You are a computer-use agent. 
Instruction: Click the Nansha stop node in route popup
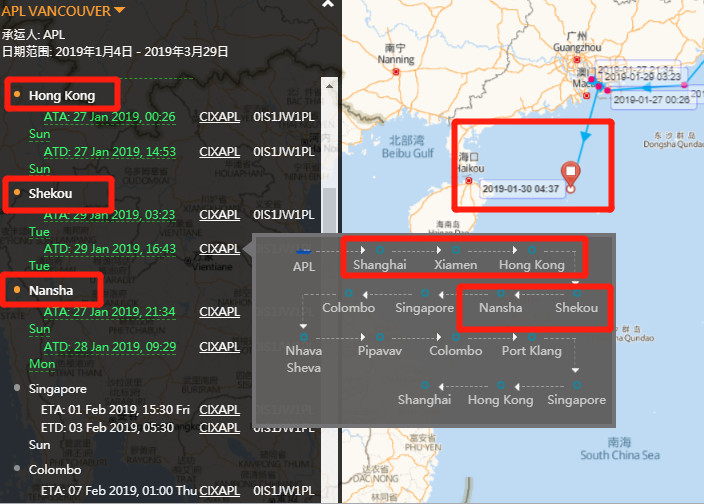[x=501, y=294]
